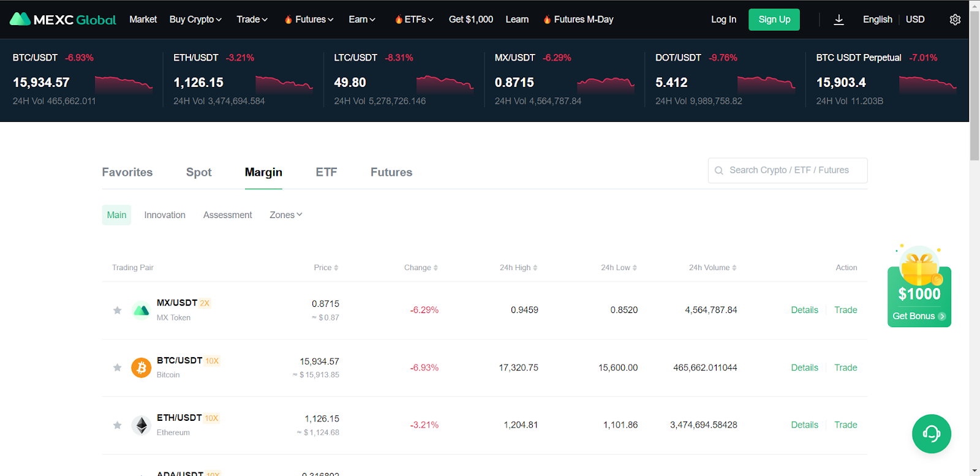Open the settings gear icon
980x476 pixels.
(955, 20)
